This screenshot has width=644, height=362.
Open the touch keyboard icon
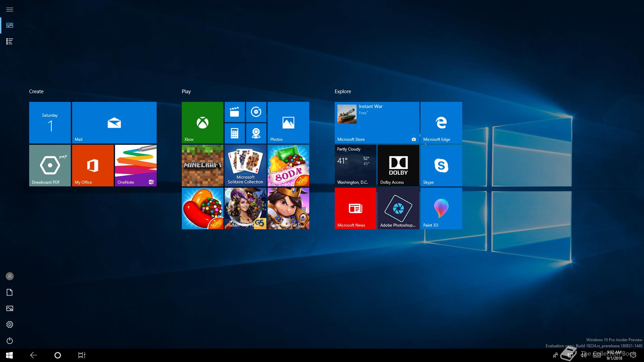tap(597, 355)
